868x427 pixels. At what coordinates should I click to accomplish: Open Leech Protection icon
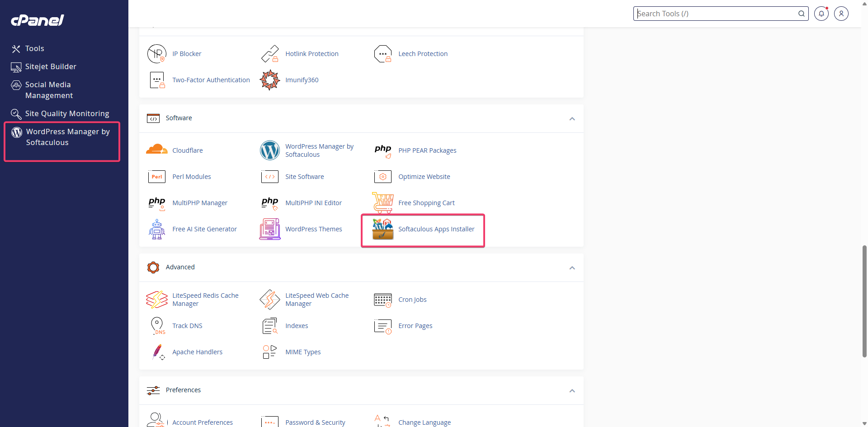[383, 54]
